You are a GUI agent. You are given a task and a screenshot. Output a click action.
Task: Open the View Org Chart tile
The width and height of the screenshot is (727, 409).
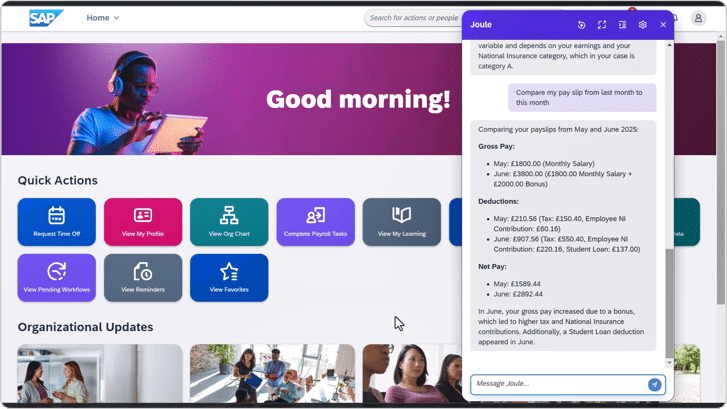229,222
